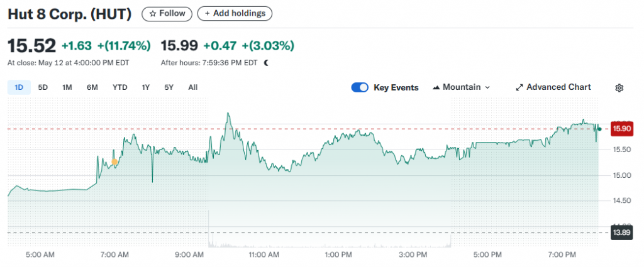644x267 pixels.
Task: Switch chart to 5Y range
Action: coord(169,87)
